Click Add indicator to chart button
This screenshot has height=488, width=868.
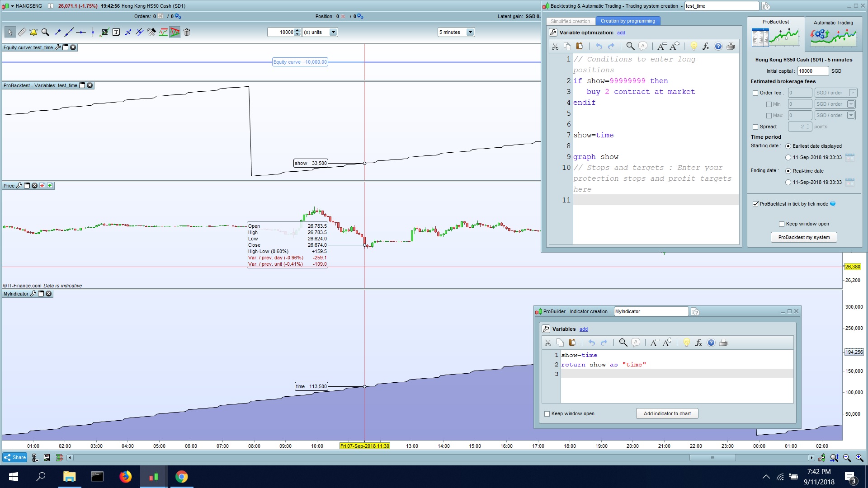pyautogui.click(x=667, y=413)
